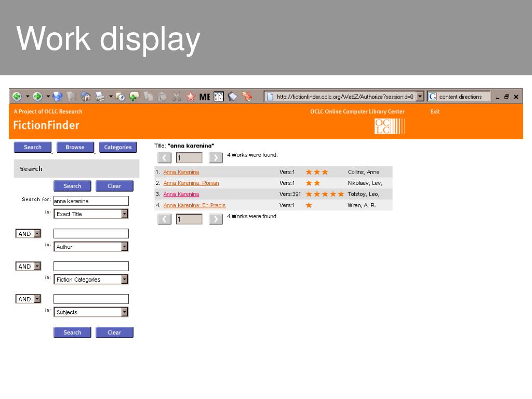Open the address bar URL dropdown

coord(420,97)
